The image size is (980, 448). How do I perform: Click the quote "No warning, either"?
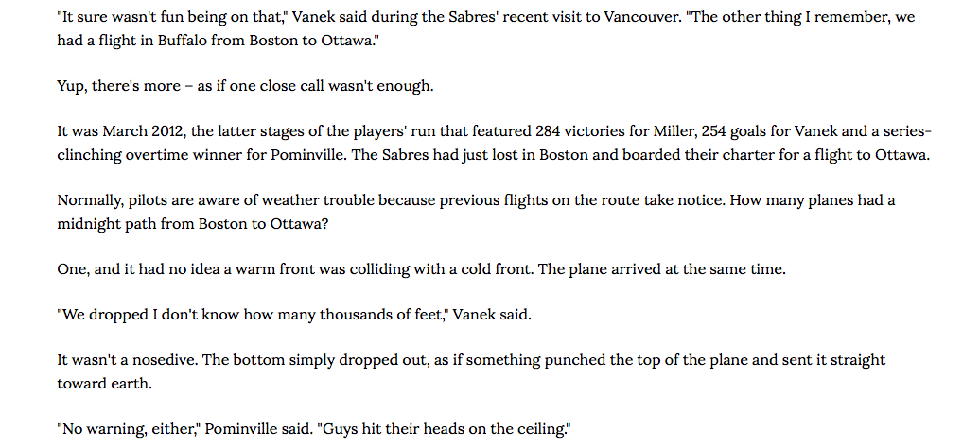click(x=127, y=429)
